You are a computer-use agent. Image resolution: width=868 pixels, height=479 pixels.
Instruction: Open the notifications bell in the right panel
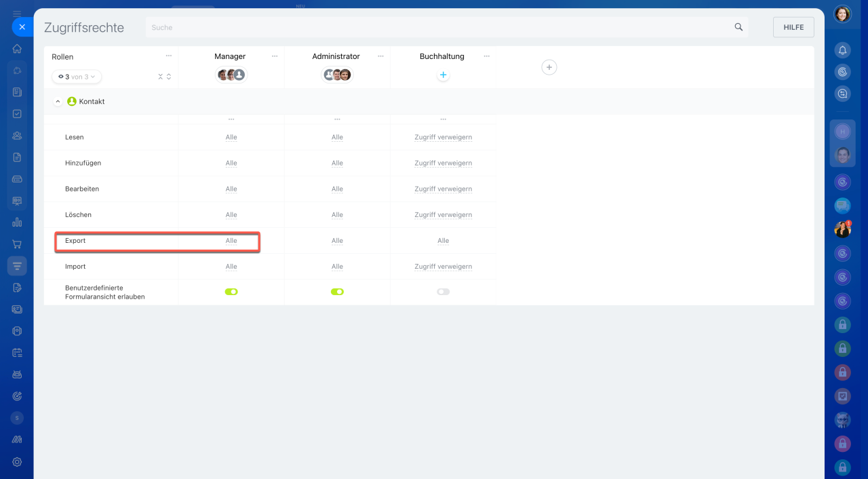pyautogui.click(x=842, y=50)
